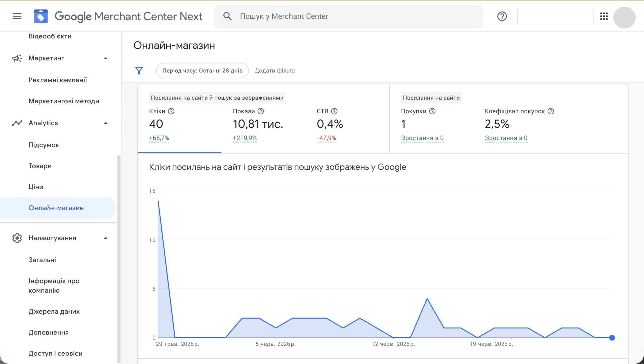Open Маркетингові методи page
This screenshot has height=364, width=644.
pyautogui.click(x=64, y=101)
